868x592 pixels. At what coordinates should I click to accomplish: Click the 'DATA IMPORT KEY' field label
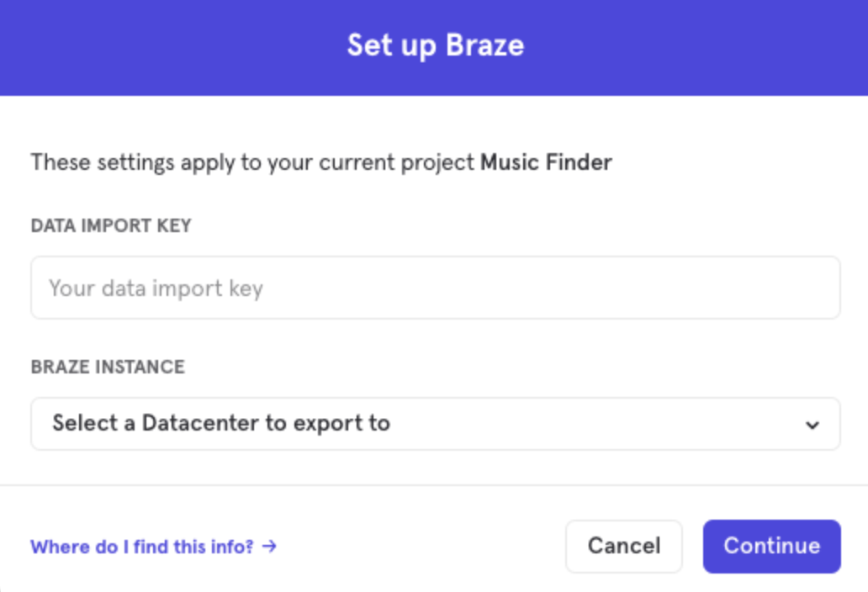[111, 225]
